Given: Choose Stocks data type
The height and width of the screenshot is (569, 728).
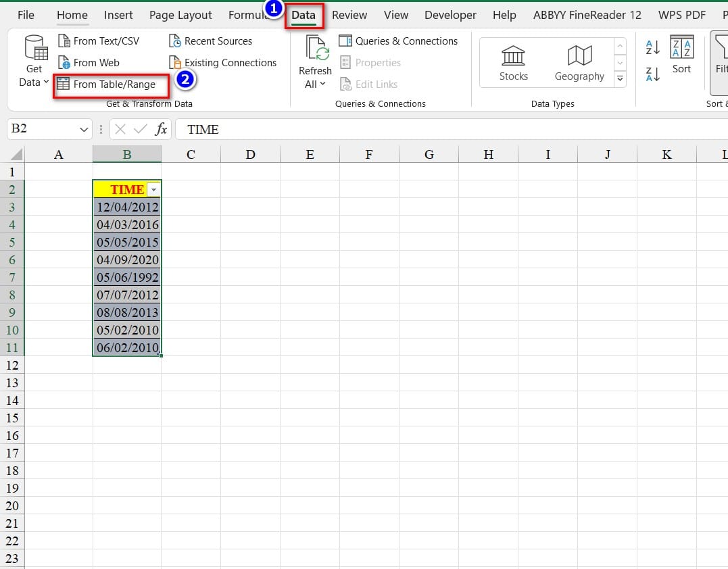Looking at the screenshot, I should pos(513,63).
